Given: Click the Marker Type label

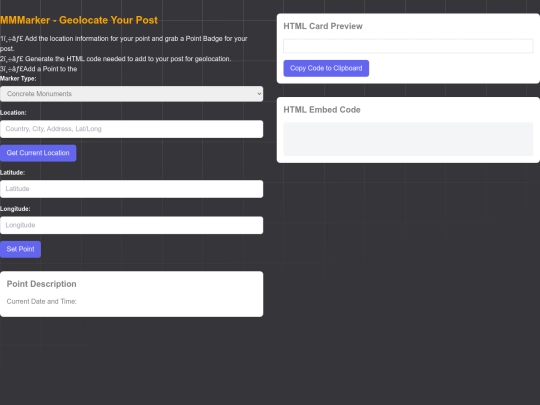Looking at the screenshot, I should tap(18, 79).
